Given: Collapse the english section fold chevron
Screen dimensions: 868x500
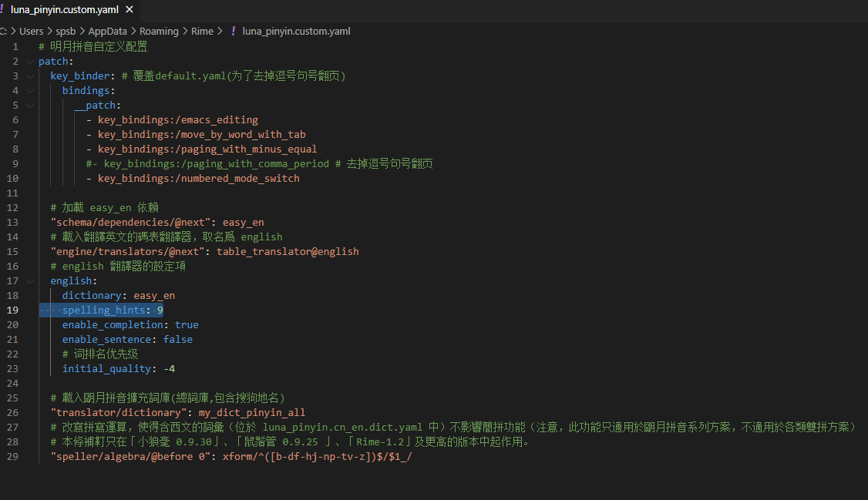Looking at the screenshot, I should point(29,280).
